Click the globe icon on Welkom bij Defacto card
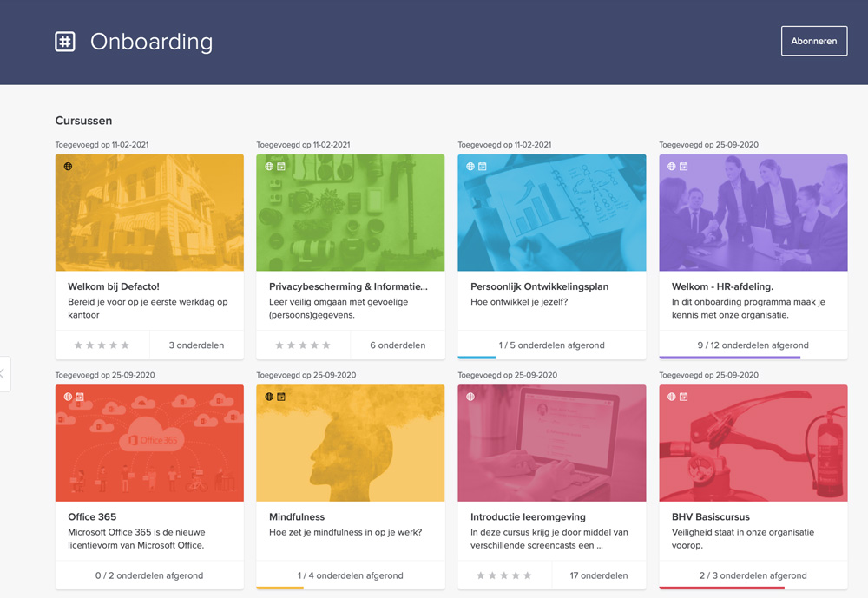Image resolution: width=868 pixels, height=598 pixels. 67,165
